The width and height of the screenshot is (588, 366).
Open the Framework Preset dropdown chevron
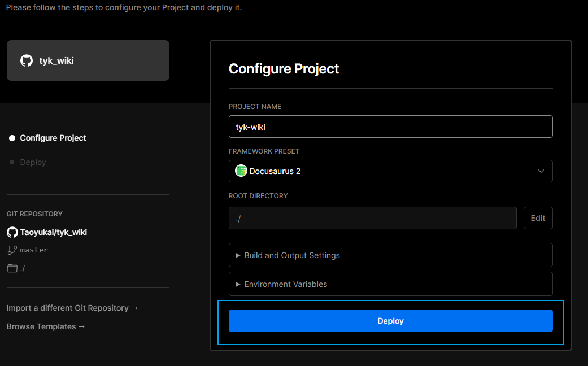541,171
